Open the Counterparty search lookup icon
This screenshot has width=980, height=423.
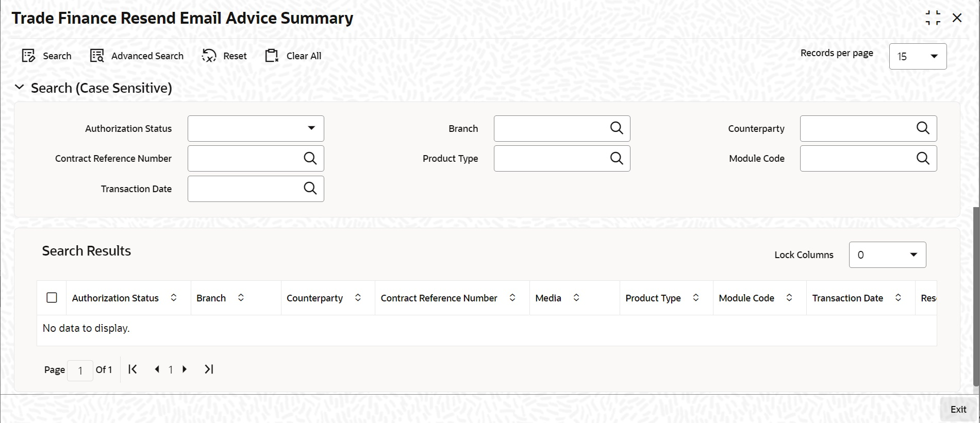coord(923,128)
